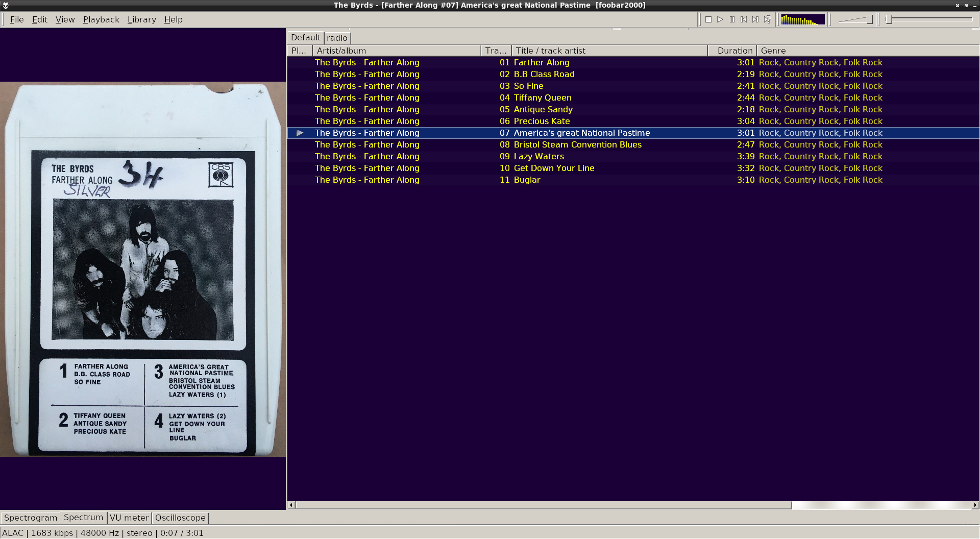Open the Help menu
980x539 pixels.
[x=174, y=19]
